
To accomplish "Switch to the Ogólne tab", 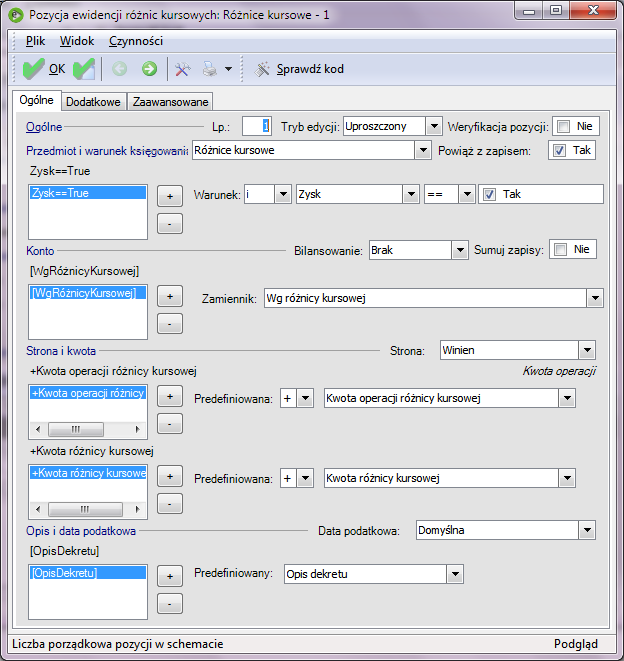I will pos(37,100).
